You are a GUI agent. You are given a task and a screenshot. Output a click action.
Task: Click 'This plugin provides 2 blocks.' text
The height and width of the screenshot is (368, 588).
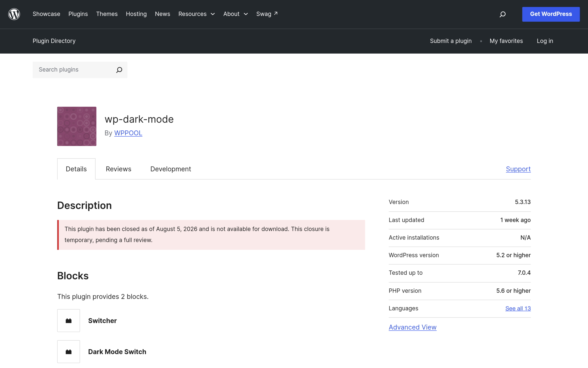103,297
